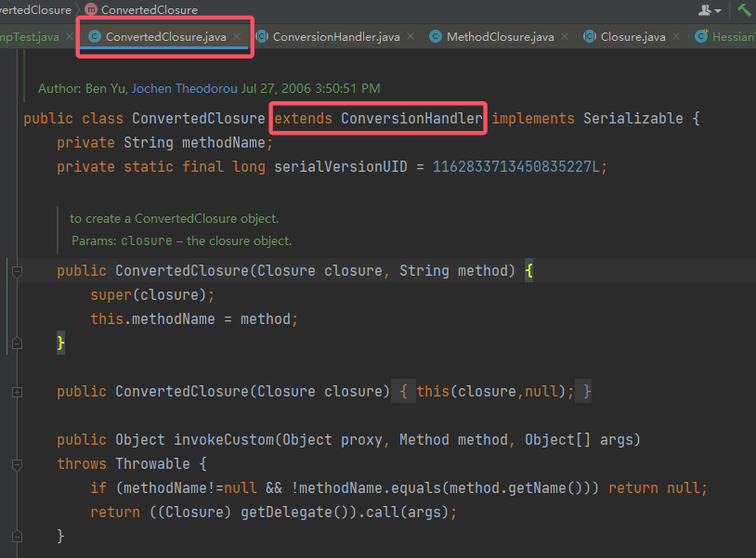Select ConvertedClosure method in breadcrumb
The height and width of the screenshot is (558, 756).
click(x=149, y=9)
